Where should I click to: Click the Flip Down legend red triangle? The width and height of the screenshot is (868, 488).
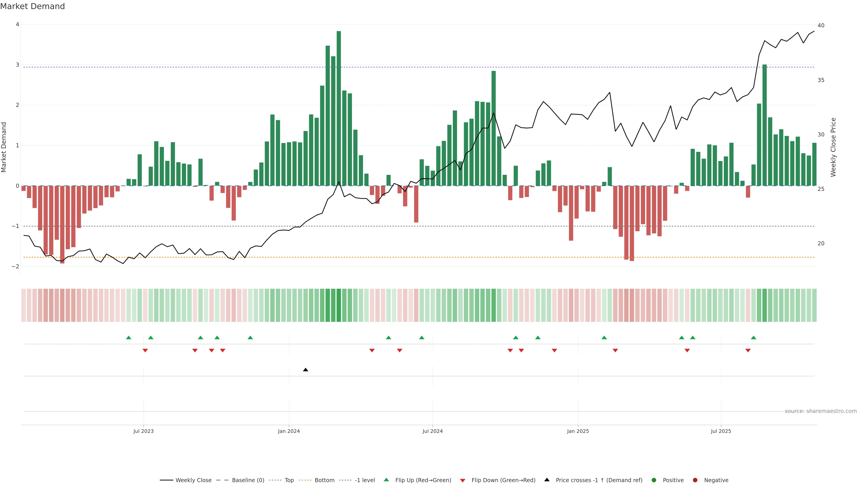pyautogui.click(x=462, y=480)
